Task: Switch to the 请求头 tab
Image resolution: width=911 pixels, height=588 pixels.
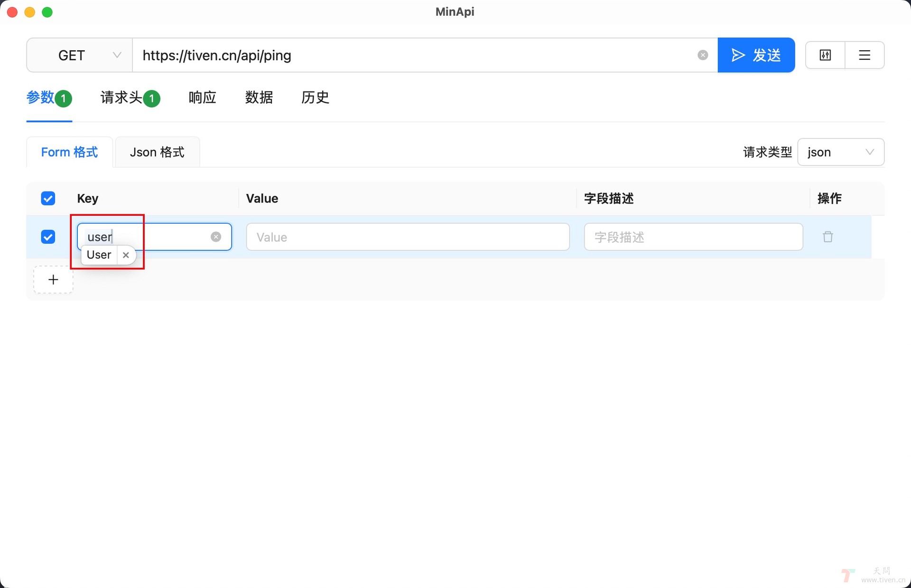Action: pos(130,98)
